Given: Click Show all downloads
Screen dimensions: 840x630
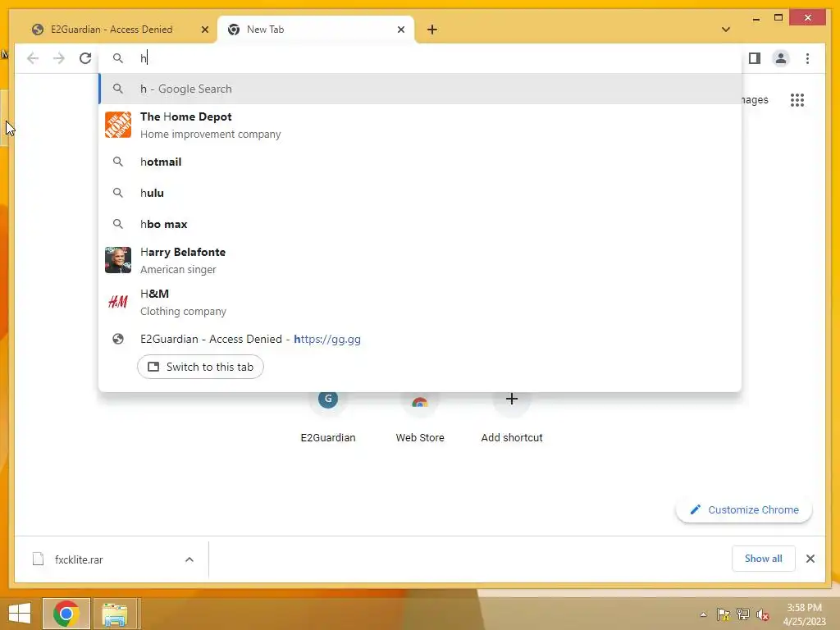Looking at the screenshot, I should 763,559.
